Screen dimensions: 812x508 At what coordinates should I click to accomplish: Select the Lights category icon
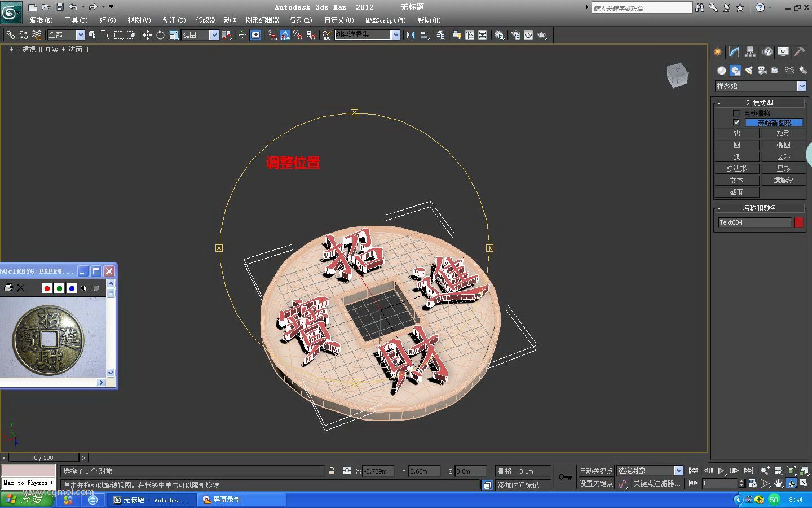(749, 71)
